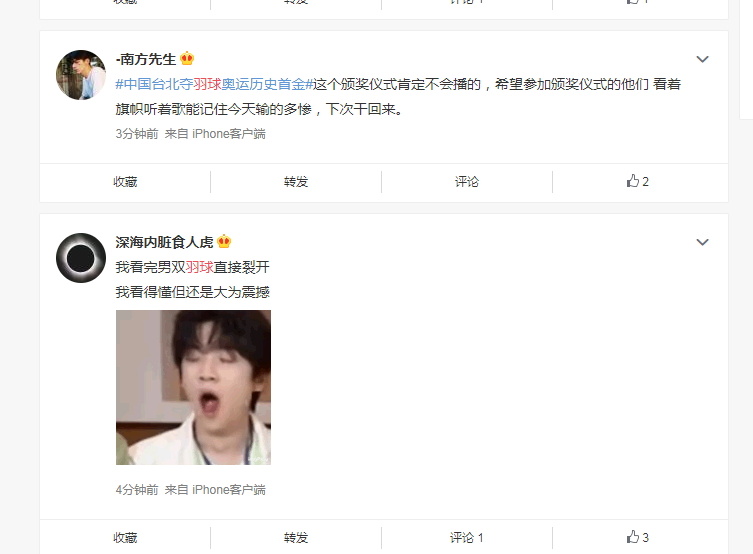The width and height of the screenshot is (753, 554).
Task: Click the crown badge beside -南方先生
Action: (x=187, y=59)
